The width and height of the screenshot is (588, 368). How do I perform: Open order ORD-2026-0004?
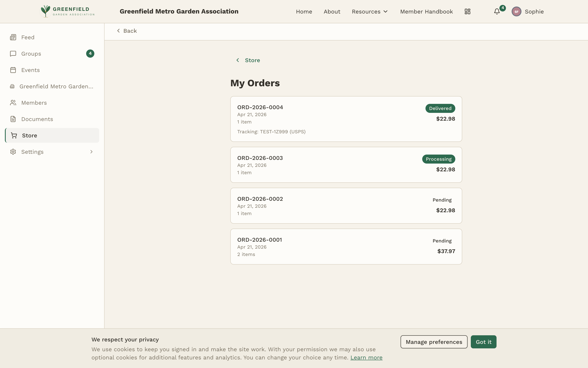346,119
